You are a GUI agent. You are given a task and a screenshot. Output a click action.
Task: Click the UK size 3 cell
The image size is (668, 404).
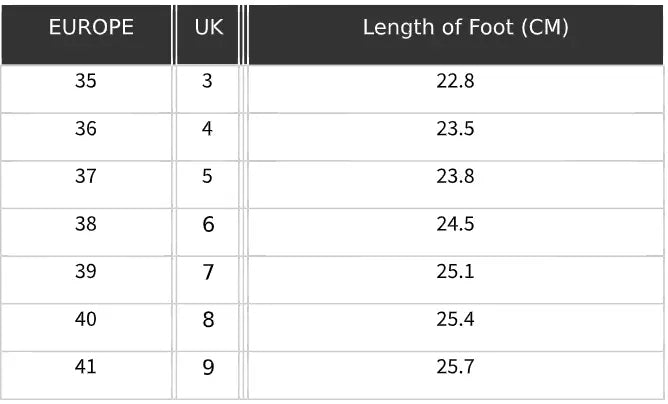point(207,82)
